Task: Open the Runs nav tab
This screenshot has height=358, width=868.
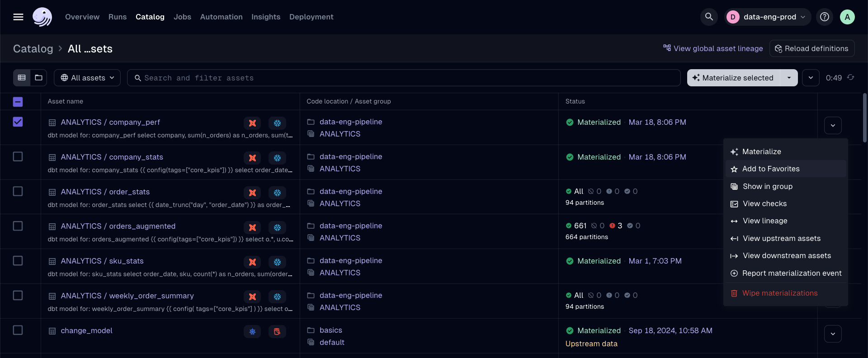Action: tap(118, 17)
